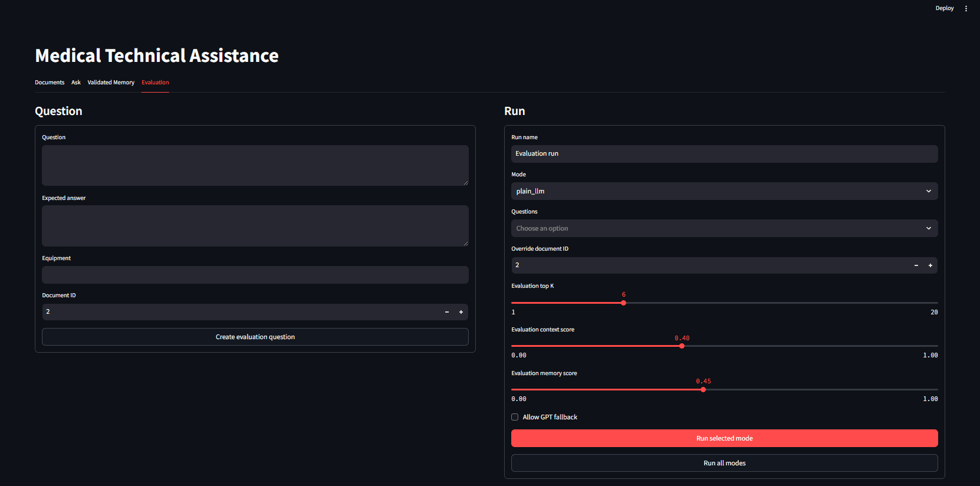Expand the Mode dropdown chevron

(929, 191)
